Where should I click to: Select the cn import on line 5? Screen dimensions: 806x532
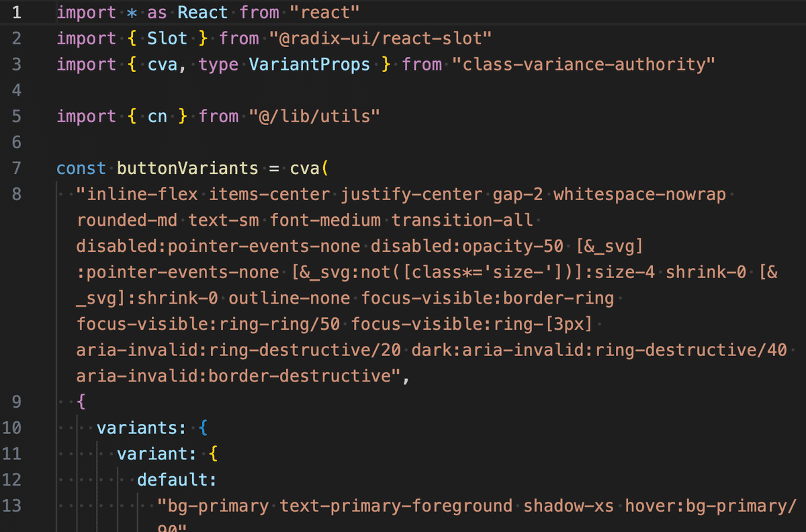[157, 116]
